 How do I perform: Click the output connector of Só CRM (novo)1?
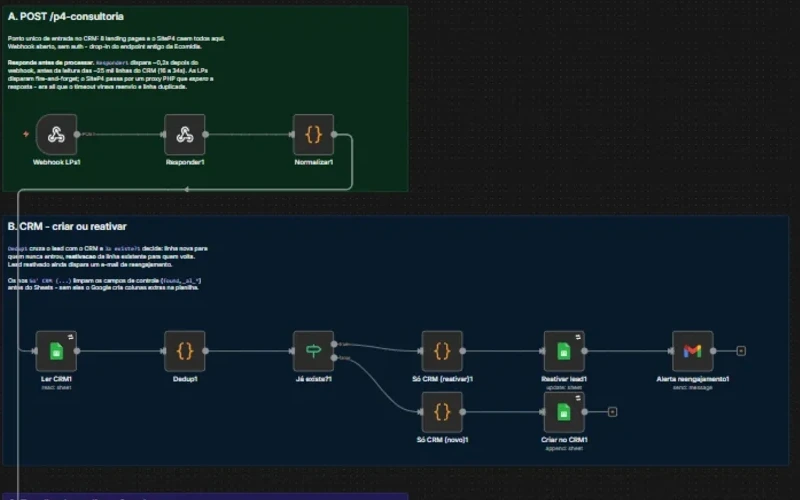tap(463, 412)
